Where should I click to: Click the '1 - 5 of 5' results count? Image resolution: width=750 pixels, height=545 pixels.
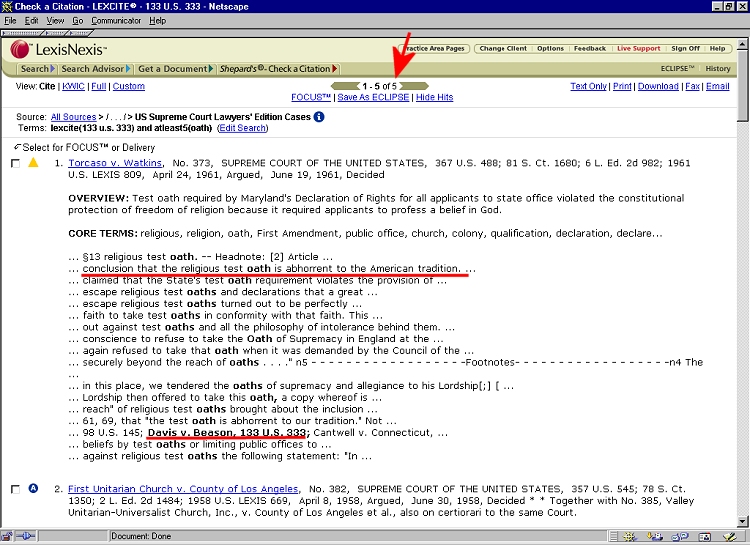[379, 86]
